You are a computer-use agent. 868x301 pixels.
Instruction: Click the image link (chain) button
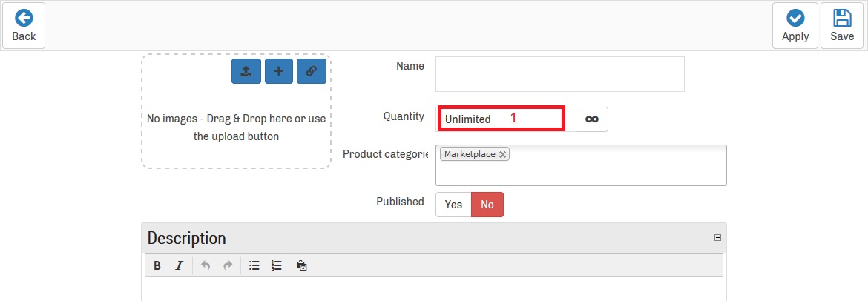point(311,71)
